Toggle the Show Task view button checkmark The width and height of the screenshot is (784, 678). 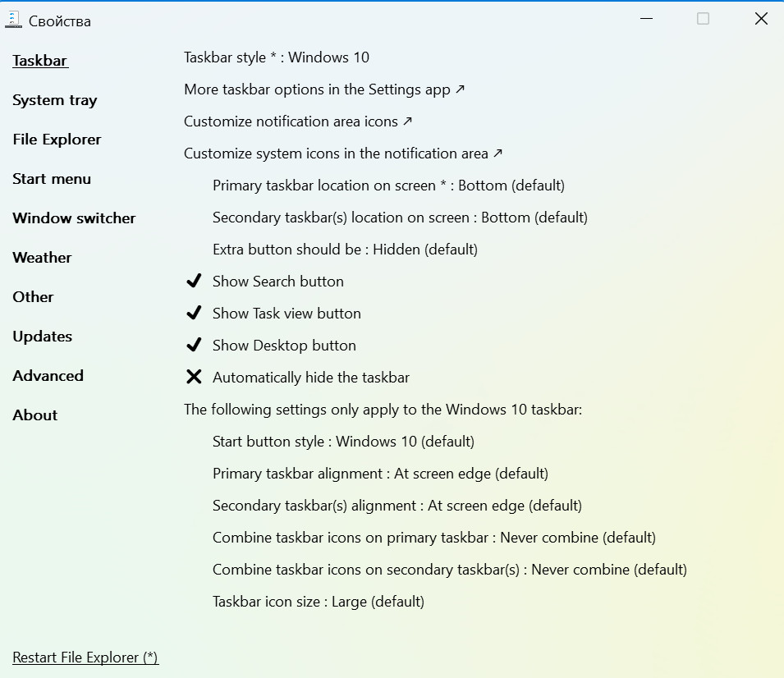tap(194, 314)
